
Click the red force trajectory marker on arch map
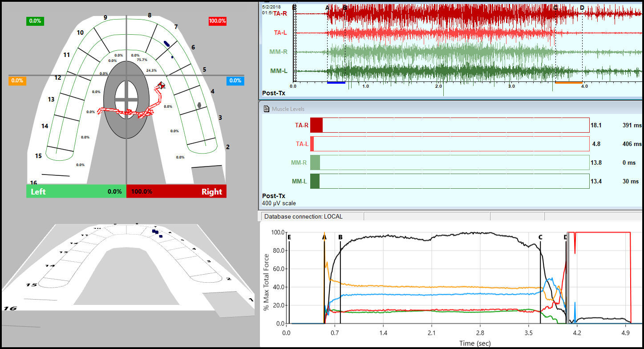pyautogui.click(x=161, y=85)
